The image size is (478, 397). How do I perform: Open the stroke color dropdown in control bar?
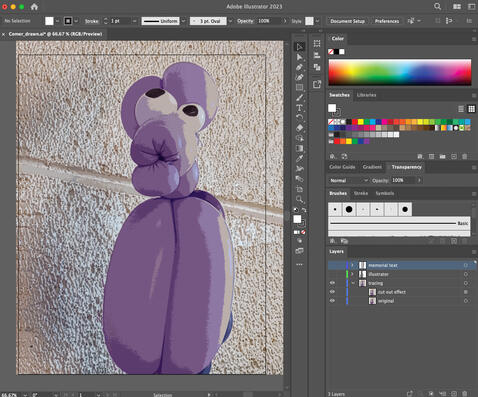click(76, 21)
